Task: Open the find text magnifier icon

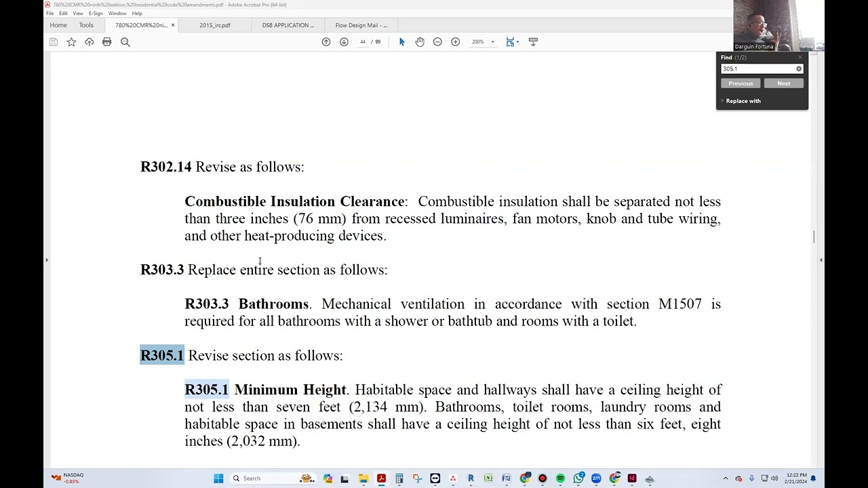Action: click(x=125, y=42)
